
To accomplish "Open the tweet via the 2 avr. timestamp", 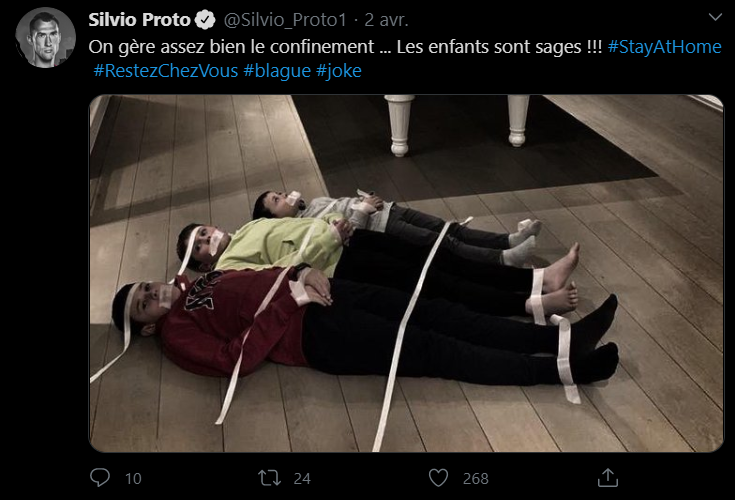I will click(386, 20).
